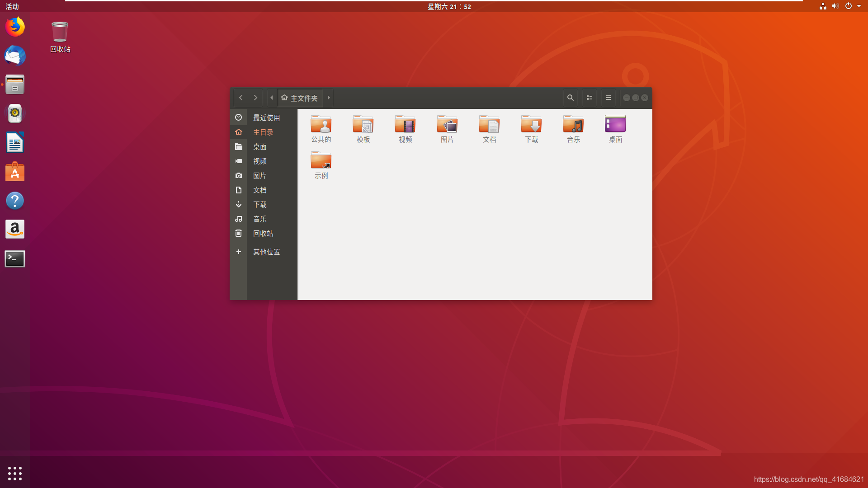868x488 pixels.
Task: Go back with the left arrow
Action: (241, 98)
